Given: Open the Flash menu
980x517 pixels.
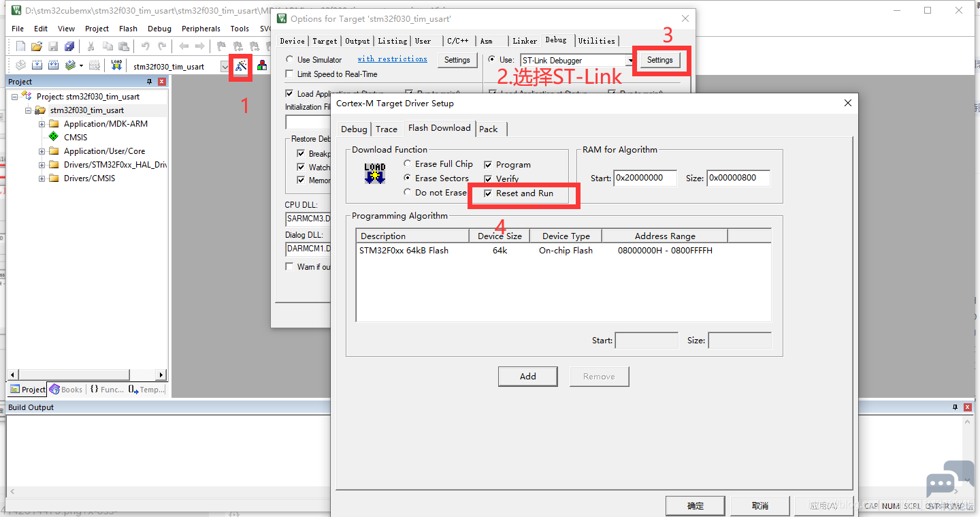Looking at the screenshot, I should tap(128, 29).
